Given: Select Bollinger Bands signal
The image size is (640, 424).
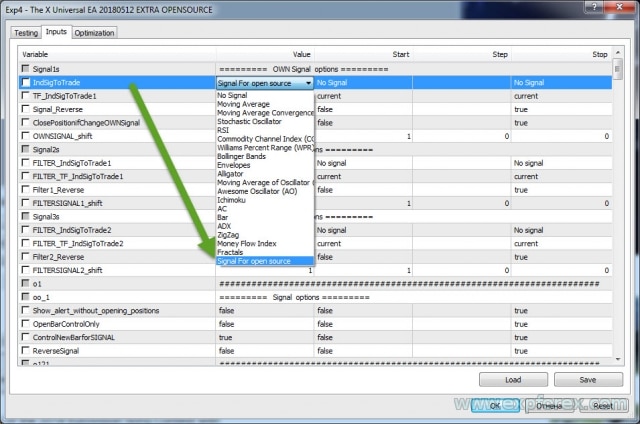Looking at the screenshot, I should (265, 156).
